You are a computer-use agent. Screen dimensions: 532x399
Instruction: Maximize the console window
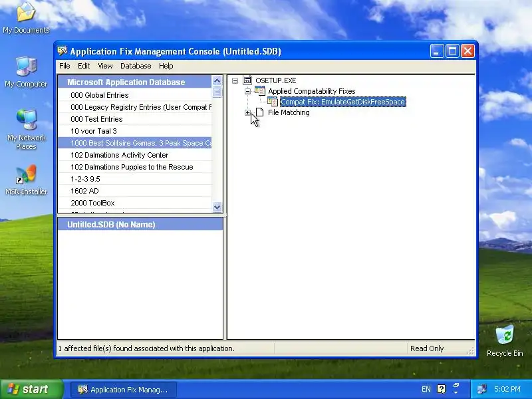[x=452, y=51]
